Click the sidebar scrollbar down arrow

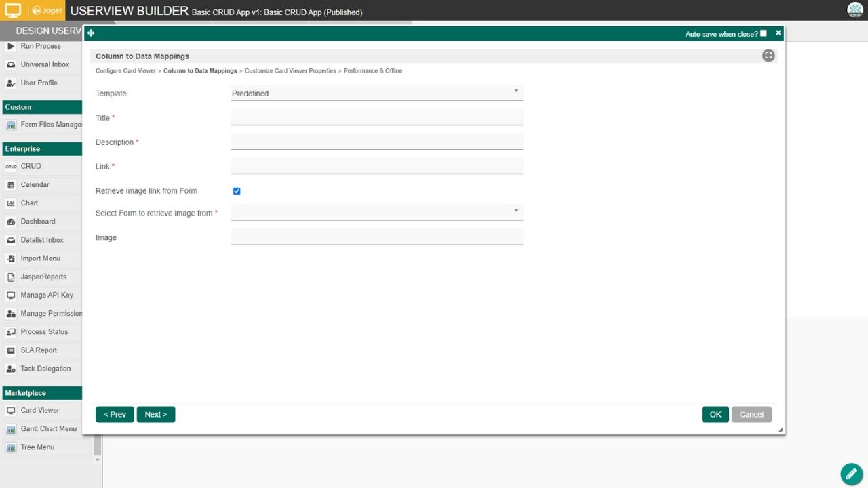pos(98,460)
